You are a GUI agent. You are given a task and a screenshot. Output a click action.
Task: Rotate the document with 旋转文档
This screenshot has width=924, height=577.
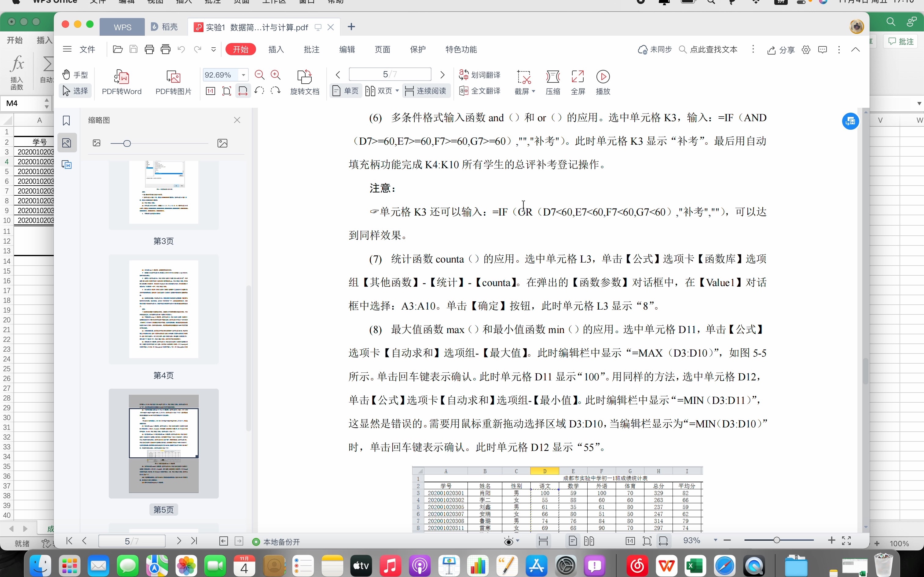click(x=304, y=82)
